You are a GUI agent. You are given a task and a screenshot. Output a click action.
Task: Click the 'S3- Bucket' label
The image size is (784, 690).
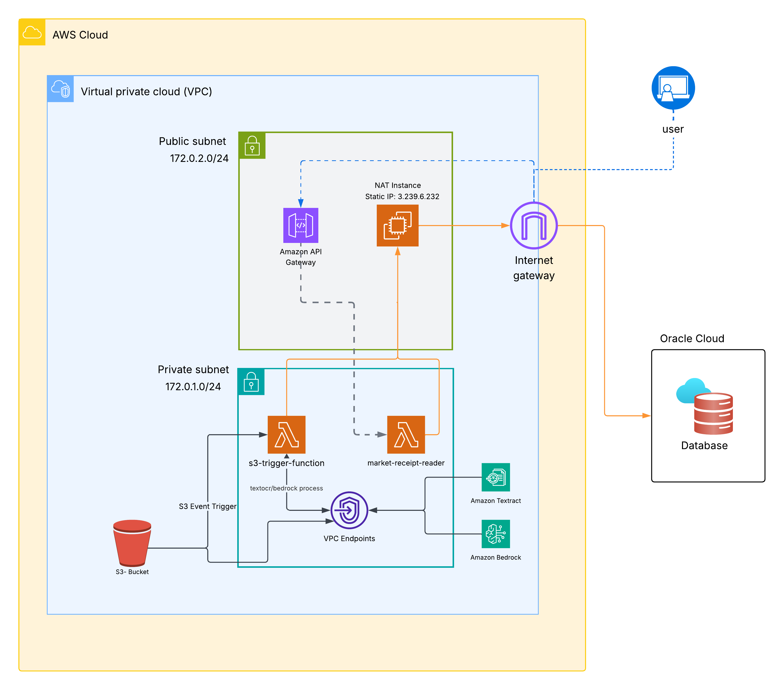pyautogui.click(x=132, y=572)
